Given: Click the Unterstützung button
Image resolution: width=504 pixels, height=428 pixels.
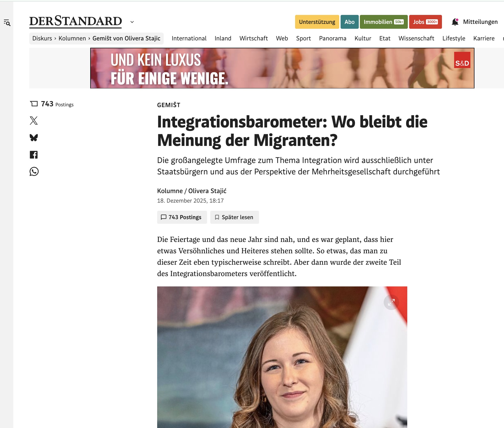Looking at the screenshot, I should (317, 22).
